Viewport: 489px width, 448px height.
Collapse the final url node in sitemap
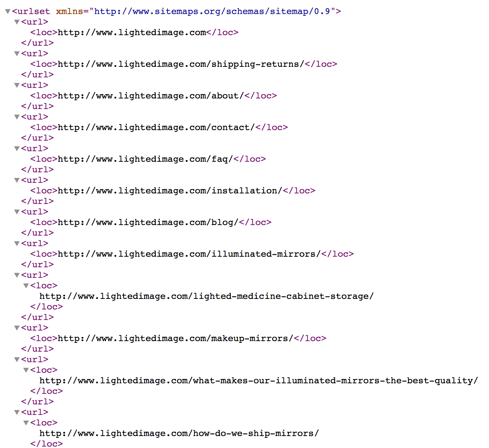(x=16, y=412)
